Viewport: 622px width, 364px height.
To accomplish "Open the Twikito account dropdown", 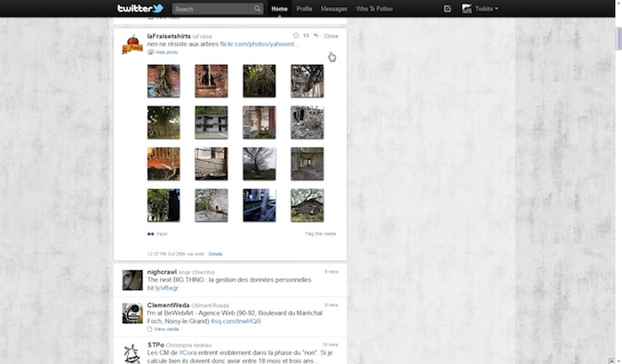I will [480, 9].
